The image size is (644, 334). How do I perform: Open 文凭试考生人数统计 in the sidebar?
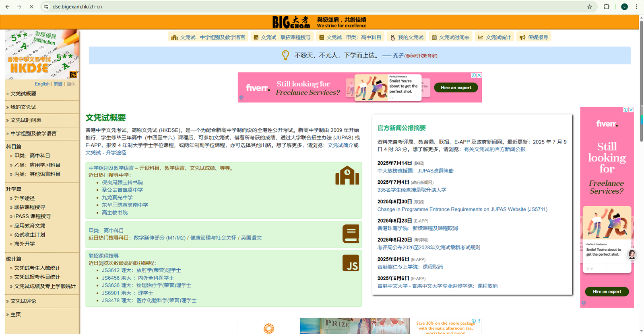pos(37,268)
